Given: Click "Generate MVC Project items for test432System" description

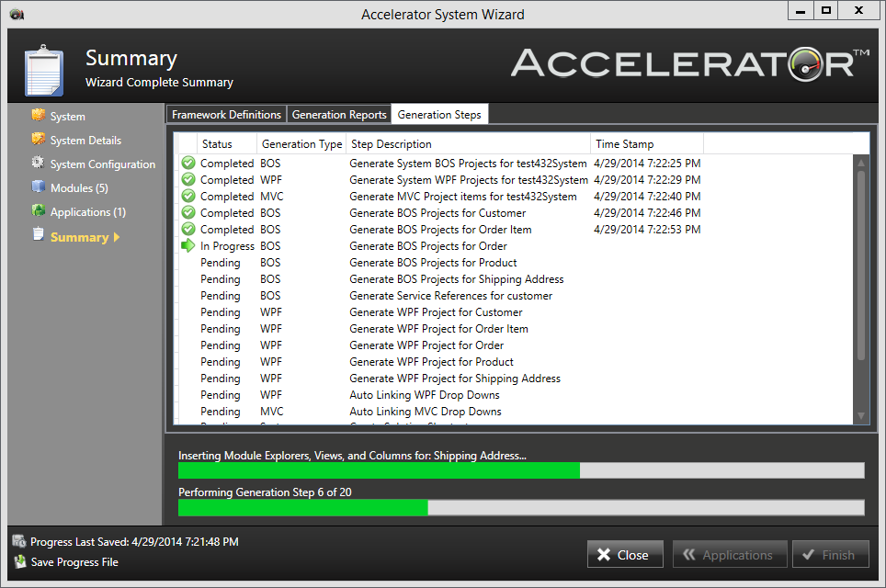Looking at the screenshot, I should pyautogui.click(x=463, y=196).
